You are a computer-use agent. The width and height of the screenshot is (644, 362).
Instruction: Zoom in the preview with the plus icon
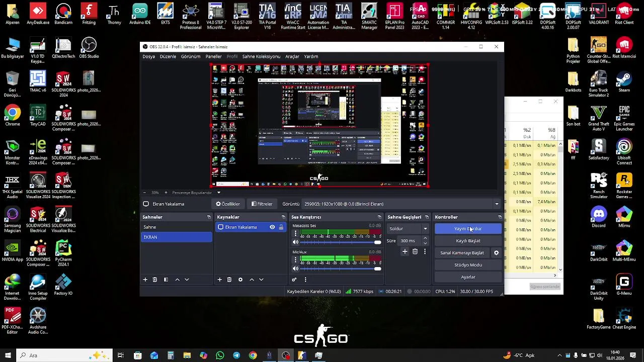click(166, 193)
